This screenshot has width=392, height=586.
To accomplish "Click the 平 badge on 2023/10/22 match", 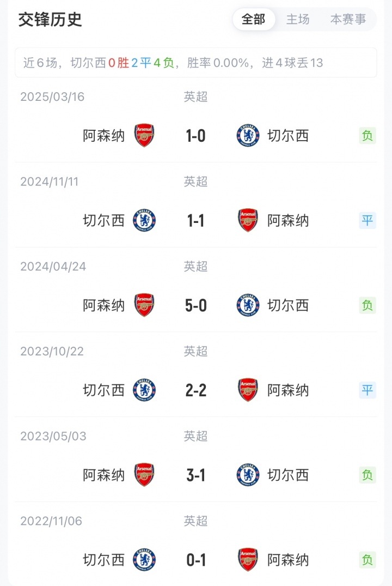I will pyautogui.click(x=367, y=390).
